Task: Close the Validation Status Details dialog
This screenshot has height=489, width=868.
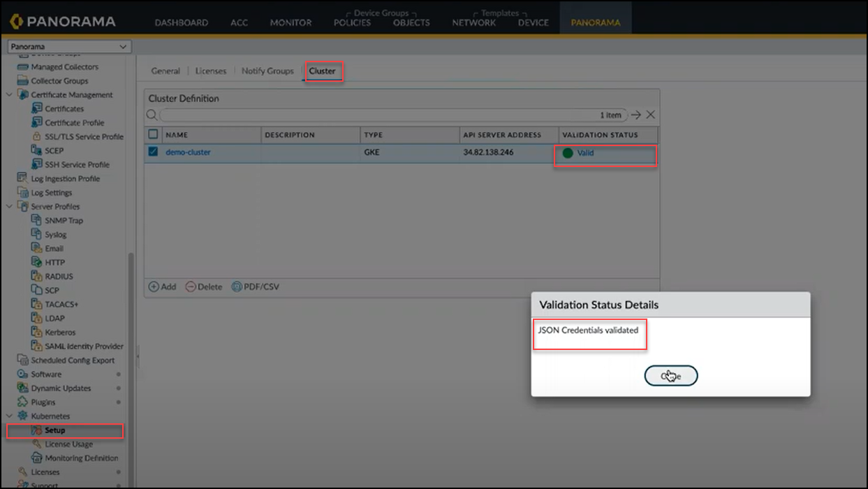Action: (x=670, y=376)
